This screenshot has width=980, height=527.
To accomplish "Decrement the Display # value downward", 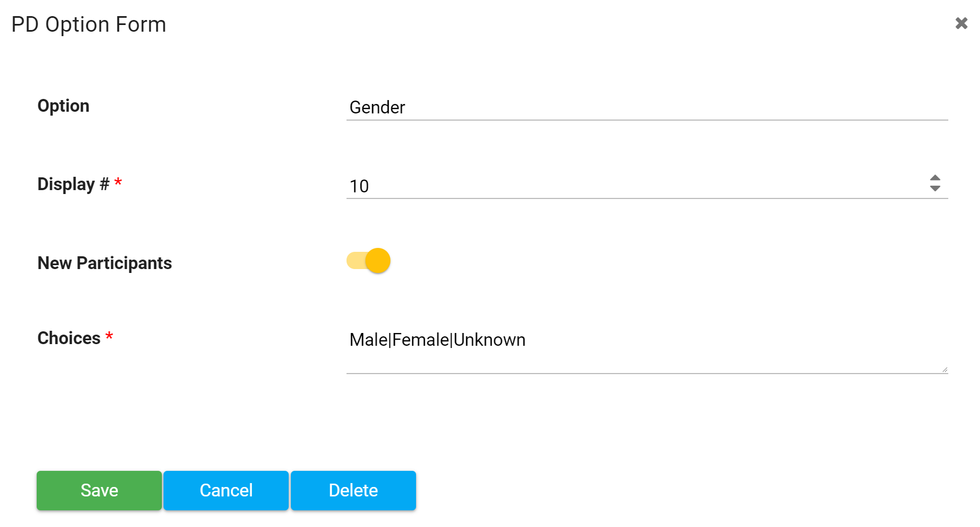I will tap(935, 189).
